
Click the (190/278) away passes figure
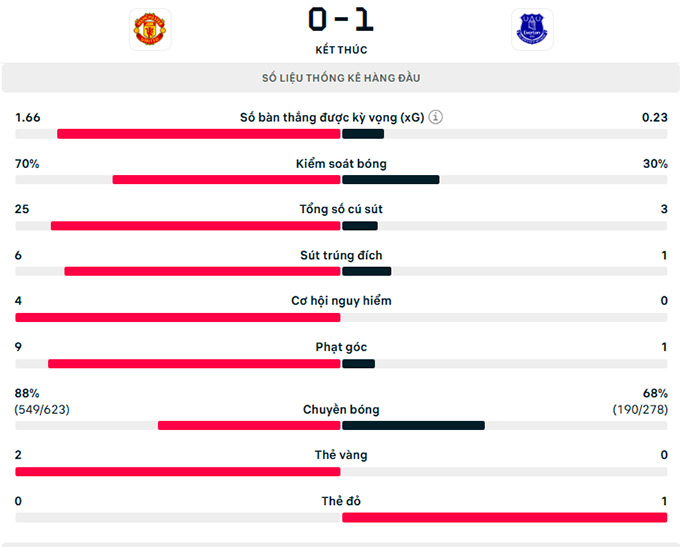tap(640, 410)
